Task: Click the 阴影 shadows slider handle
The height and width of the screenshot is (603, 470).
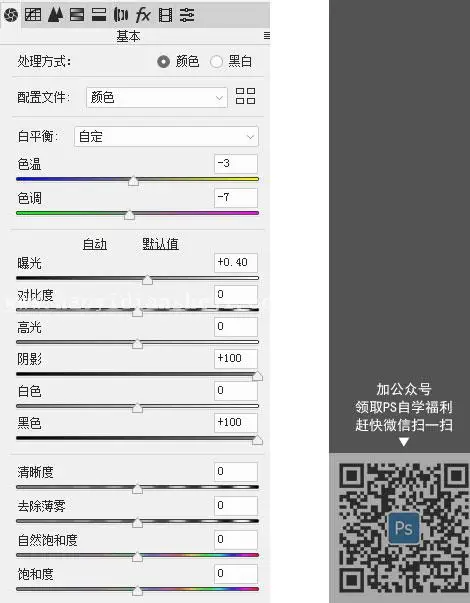Action: point(258,375)
